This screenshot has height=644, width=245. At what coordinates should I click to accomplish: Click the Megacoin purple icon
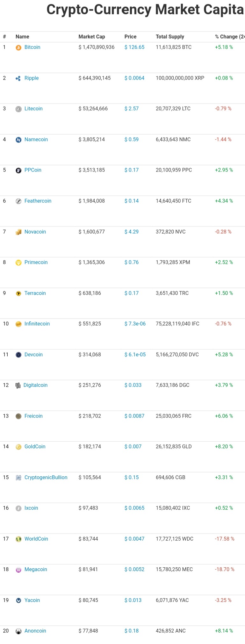click(x=18, y=570)
